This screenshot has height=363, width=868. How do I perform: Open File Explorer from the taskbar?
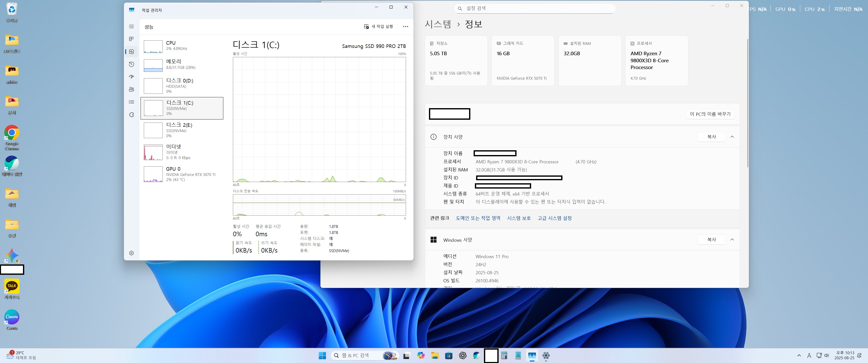435,356
